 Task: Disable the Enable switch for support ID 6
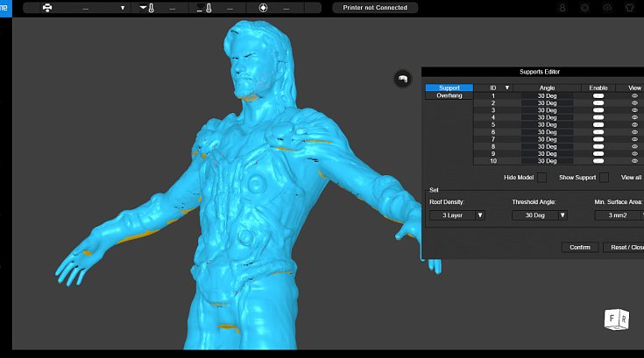click(598, 132)
